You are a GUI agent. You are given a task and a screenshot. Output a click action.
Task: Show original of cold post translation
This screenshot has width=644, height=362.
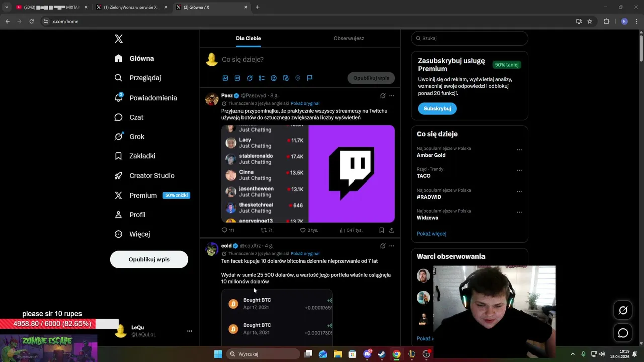pyautogui.click(x=305, y=254)
